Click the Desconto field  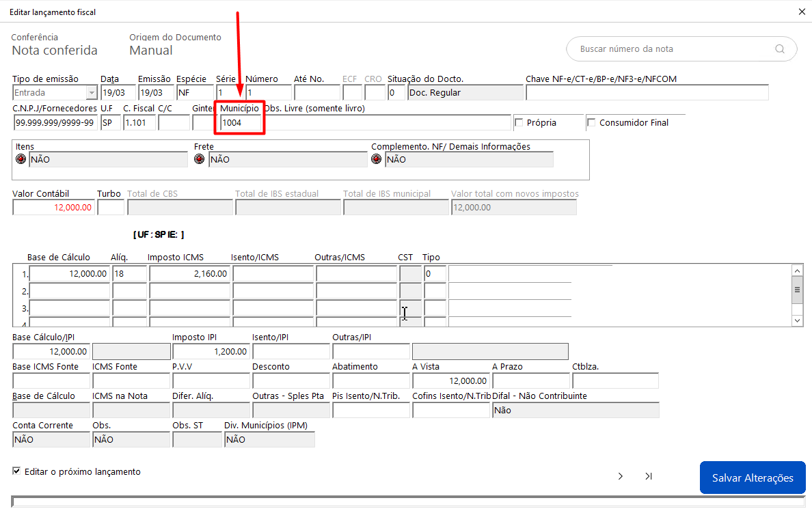pyautogui.click(x=291, y=381)
